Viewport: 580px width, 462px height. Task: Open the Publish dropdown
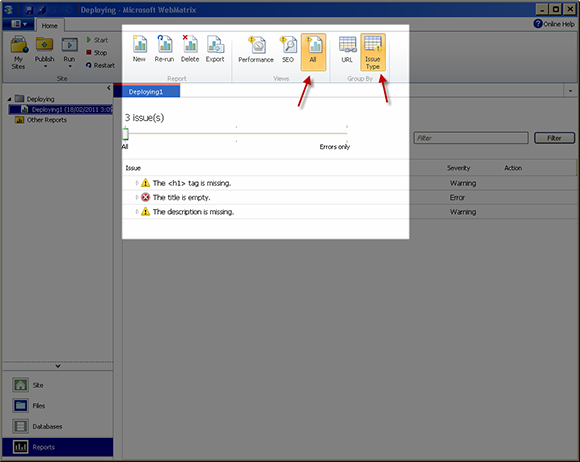click(45, 52)
